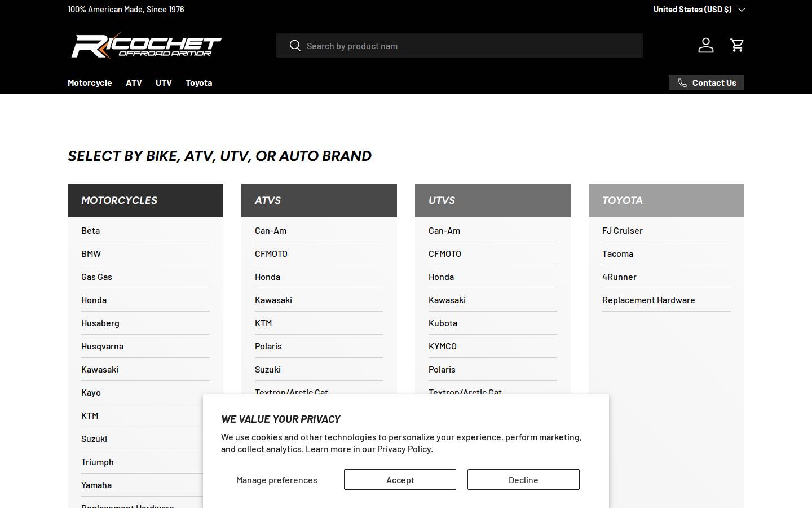This screenshot has height=508, width=812.
Task: Open the UTV menu
Action: click(164, 82)
